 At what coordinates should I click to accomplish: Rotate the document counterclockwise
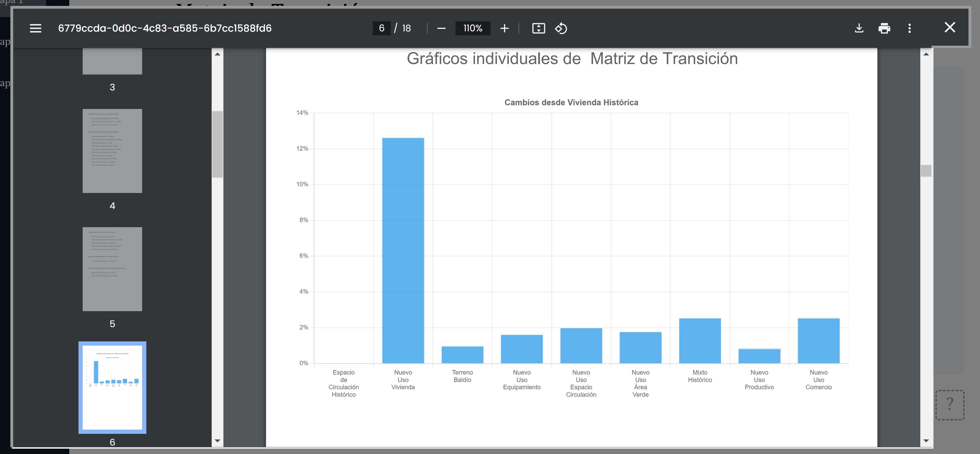[561, 28]
